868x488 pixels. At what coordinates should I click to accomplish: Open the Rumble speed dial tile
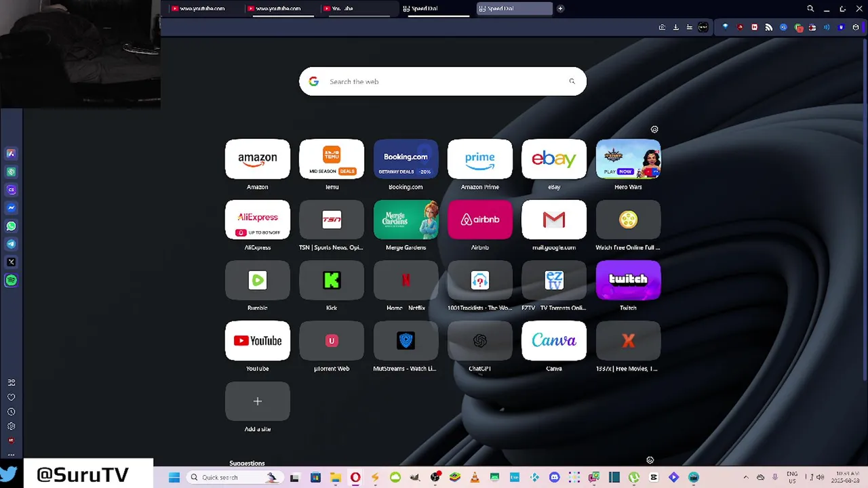point(258,280)
